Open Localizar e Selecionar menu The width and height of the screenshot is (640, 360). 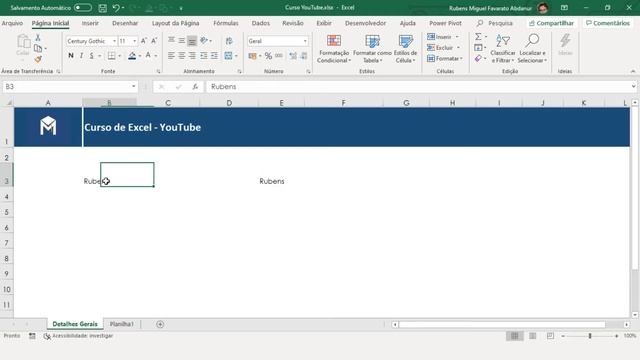pos(532,49)
